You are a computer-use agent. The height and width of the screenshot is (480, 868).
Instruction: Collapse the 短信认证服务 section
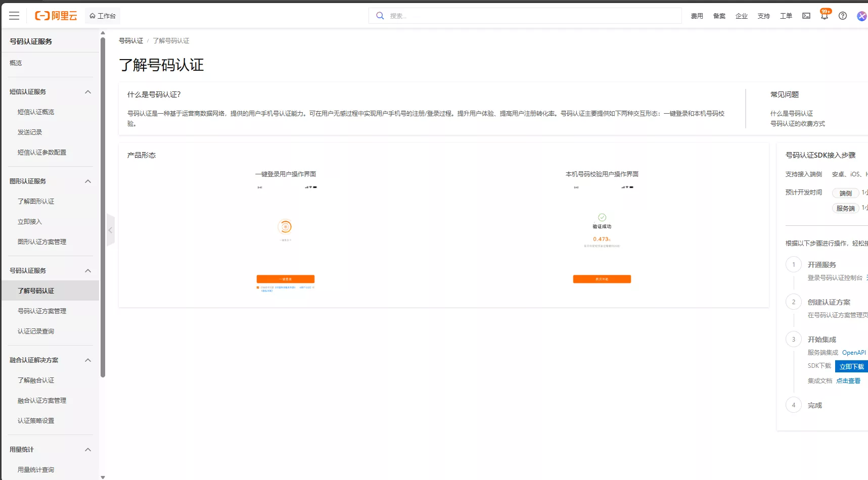[87, 91]
